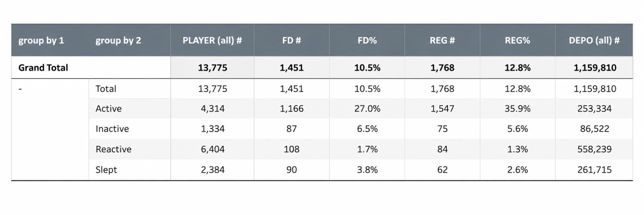Image resolution: width=644 pixels, height=215 pixels.
Task: Select the 'Slept' row label
Action: (x=106, y=170)
